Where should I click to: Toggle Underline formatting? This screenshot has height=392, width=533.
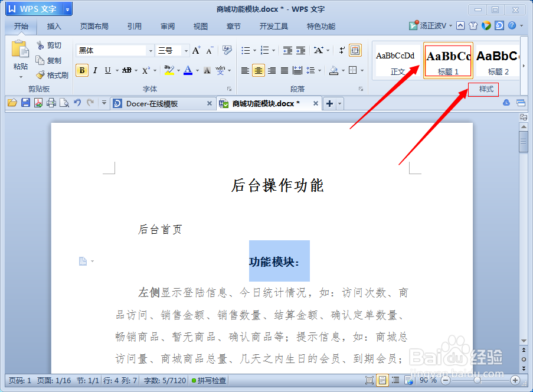[108, 70]
